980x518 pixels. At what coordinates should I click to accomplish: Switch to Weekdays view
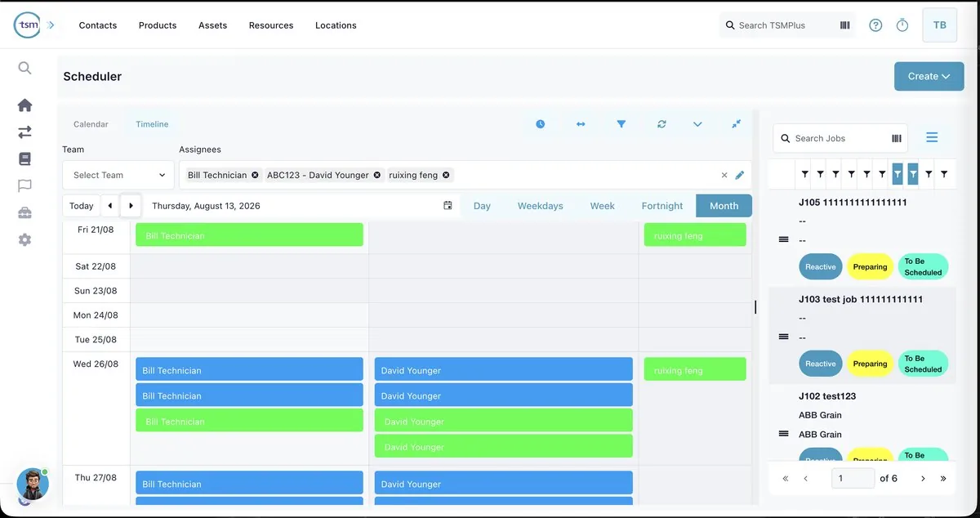pos(540,206)
